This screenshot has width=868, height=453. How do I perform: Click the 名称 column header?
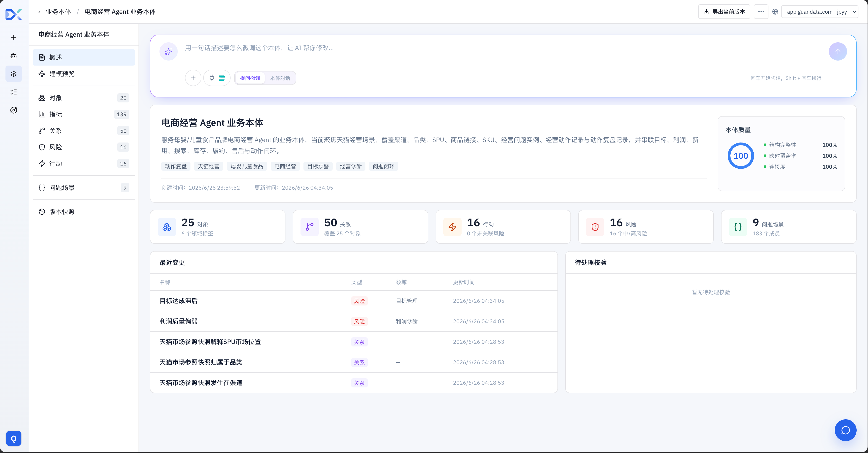165,282
